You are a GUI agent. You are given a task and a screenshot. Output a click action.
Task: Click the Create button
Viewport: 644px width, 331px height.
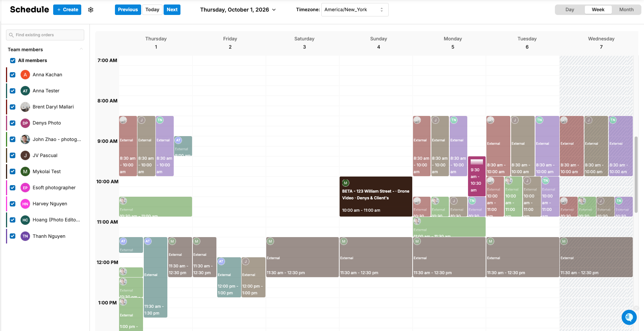point(67,10)
